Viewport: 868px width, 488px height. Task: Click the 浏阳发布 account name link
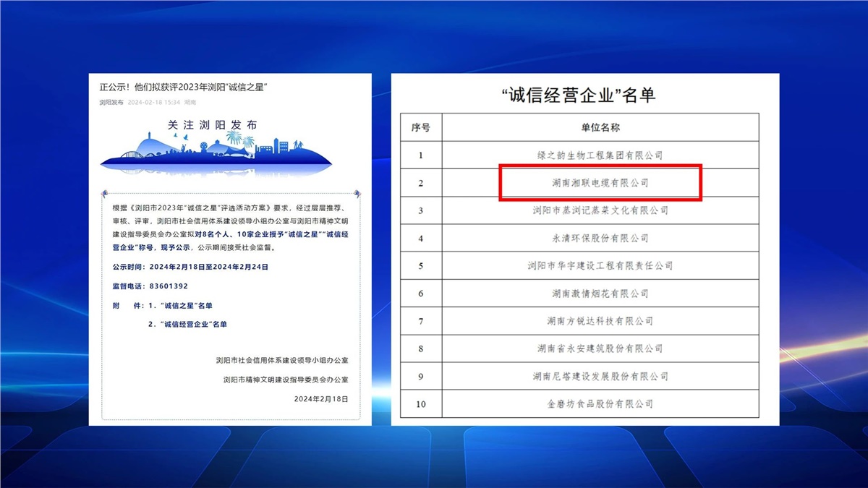pos(111,103)
